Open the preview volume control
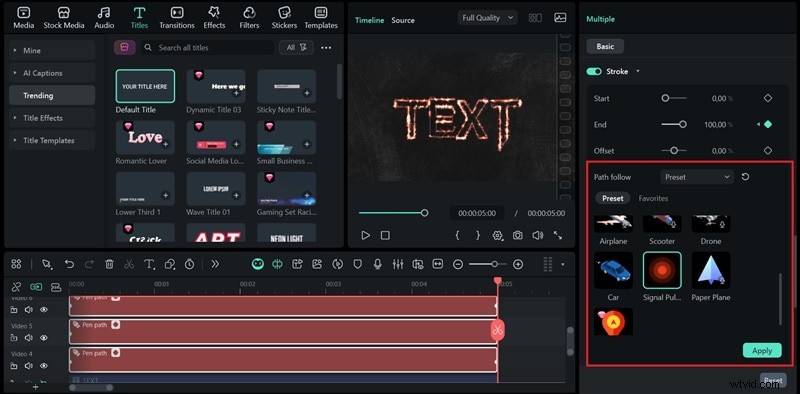800x394 pixels. coord(537,235)
